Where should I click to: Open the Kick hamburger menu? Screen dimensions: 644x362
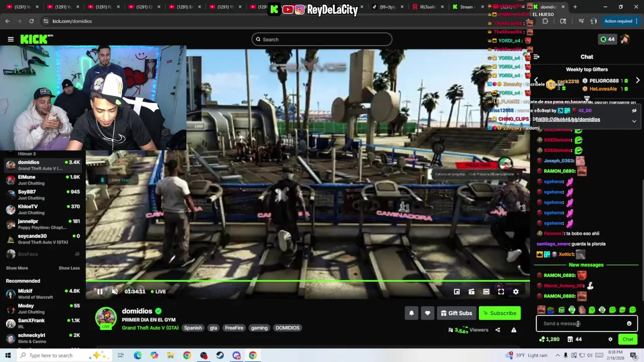[11, 39]
